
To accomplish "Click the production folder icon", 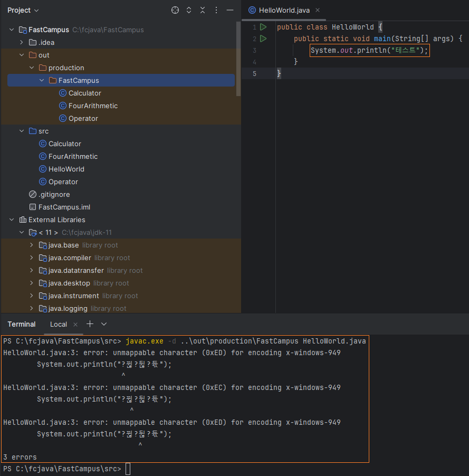I will 43,68.
